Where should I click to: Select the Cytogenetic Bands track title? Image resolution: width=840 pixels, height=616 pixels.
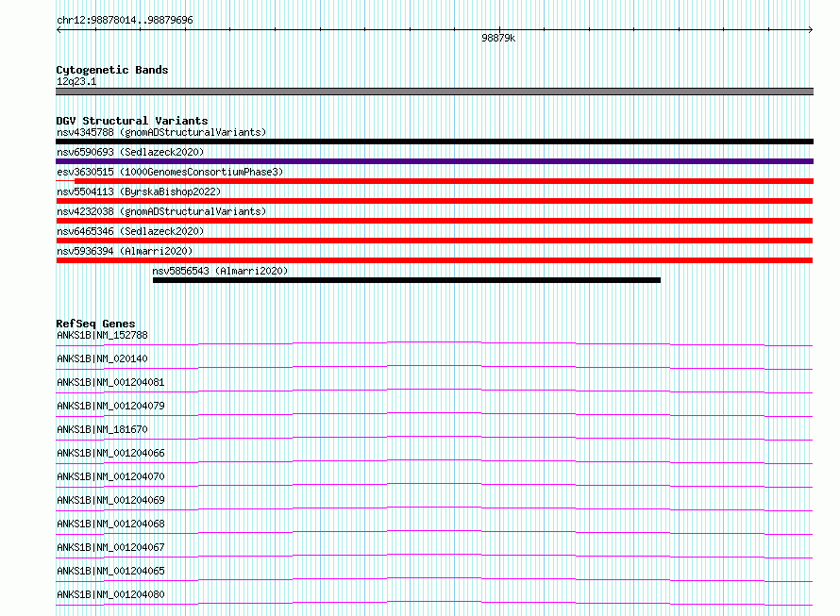point(112,70)
